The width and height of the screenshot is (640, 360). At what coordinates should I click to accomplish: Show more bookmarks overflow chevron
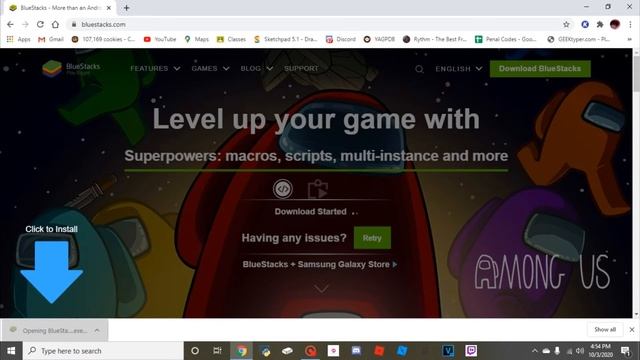[x=630, y=39]
